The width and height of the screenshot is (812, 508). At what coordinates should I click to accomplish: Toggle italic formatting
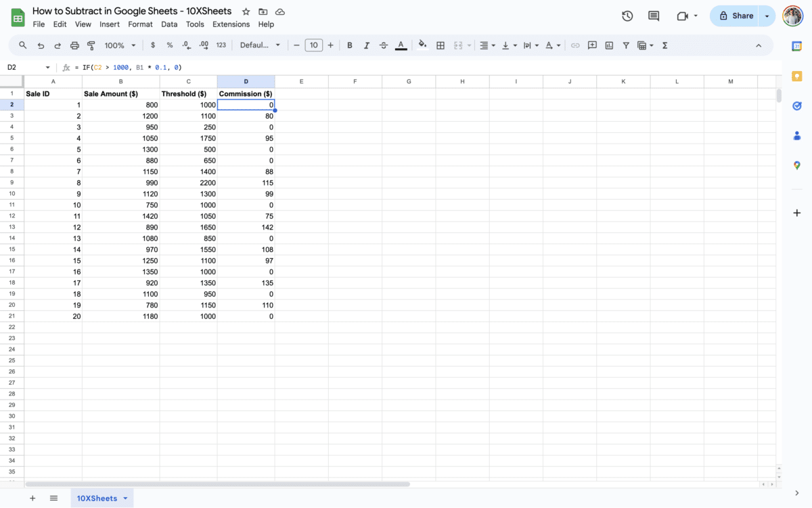(366, 45)
